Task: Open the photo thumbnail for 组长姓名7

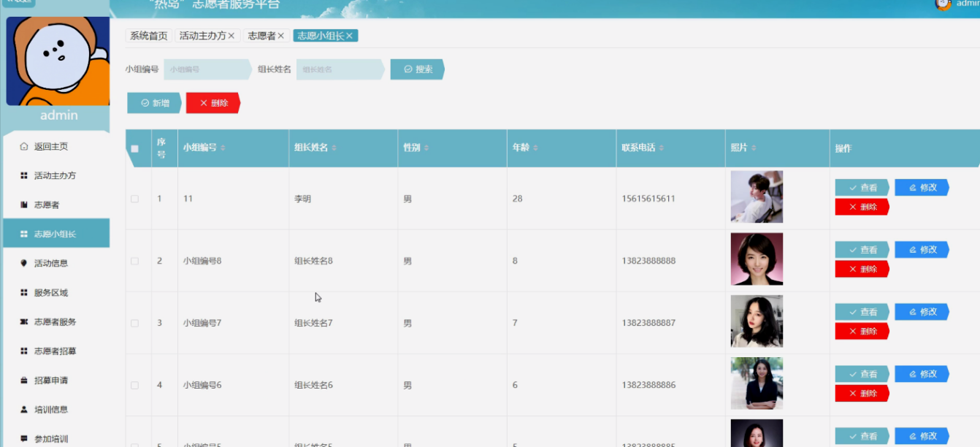Action: 757,321
